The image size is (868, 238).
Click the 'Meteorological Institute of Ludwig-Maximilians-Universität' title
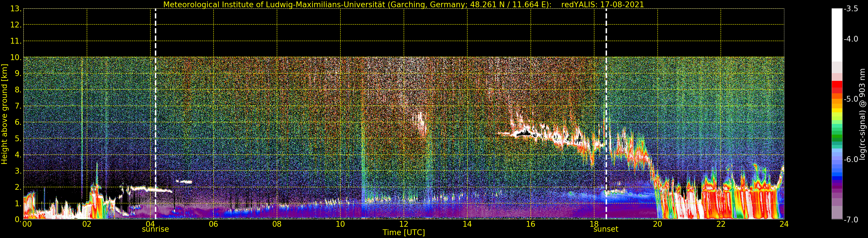tap(275, 4)
